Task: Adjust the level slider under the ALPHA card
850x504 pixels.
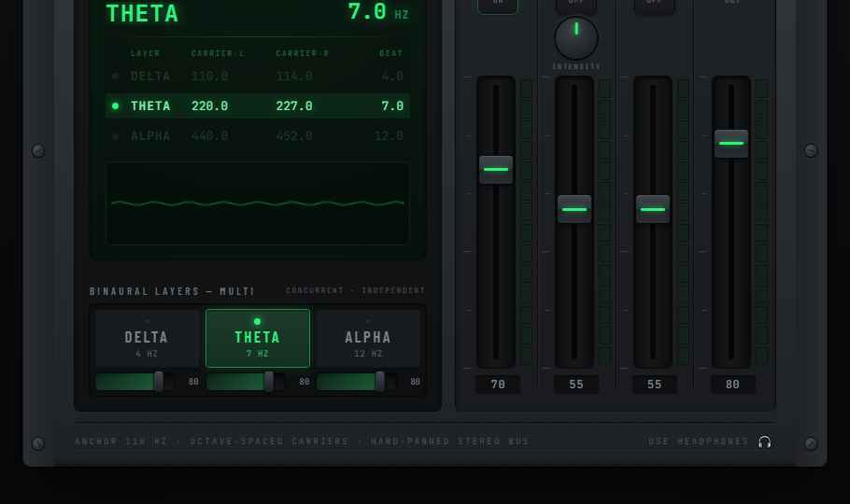Action: point(357,382)
